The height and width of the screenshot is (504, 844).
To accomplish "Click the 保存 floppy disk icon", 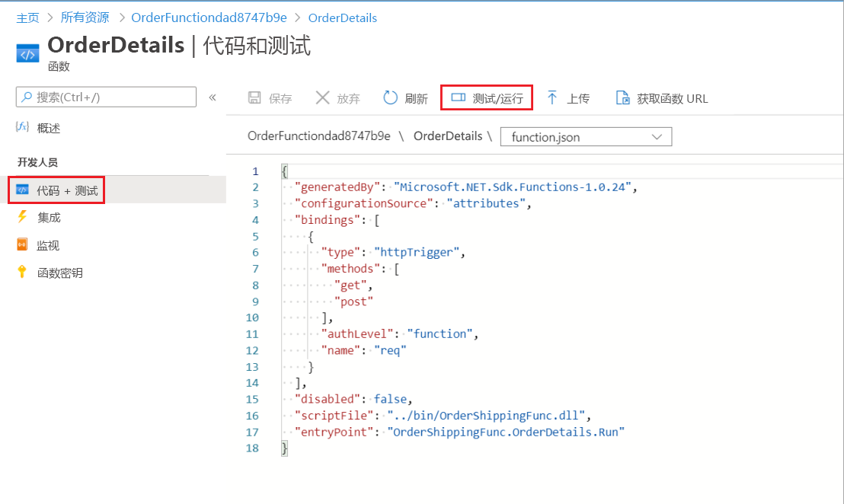I will (x=254, y=98).
